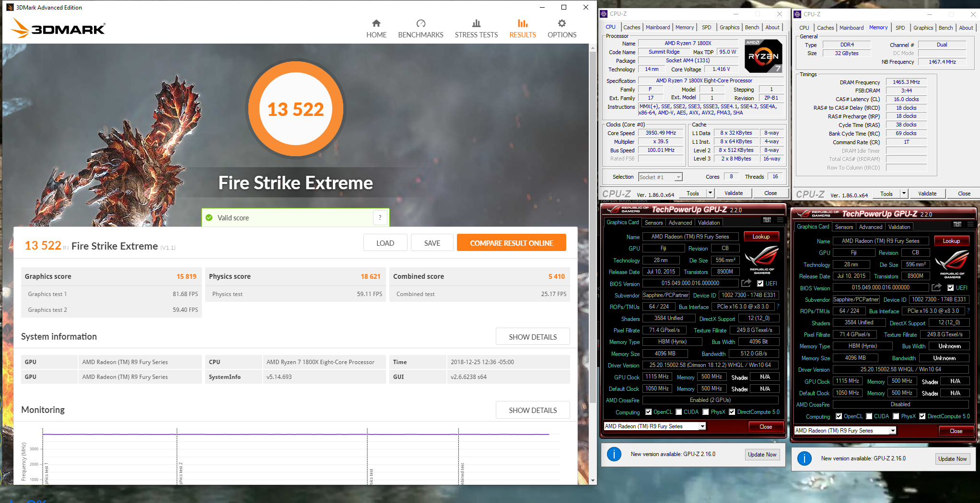This screenshot has height=503, width=980.
Task: Click the info icon beside the GPU-Z 2.16.0 notice under the CrossFire-enabled window
Action: (614, 454)
